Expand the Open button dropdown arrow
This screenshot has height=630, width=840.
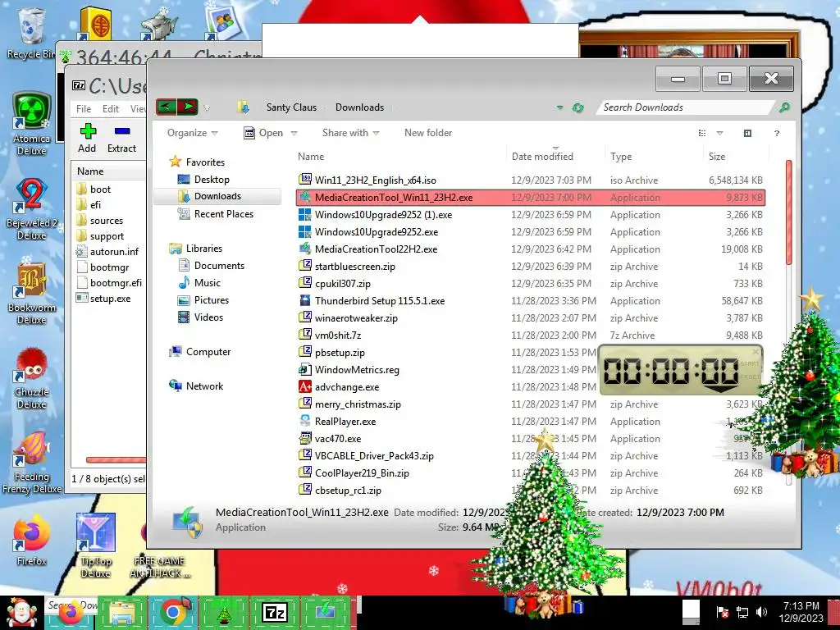point(294,134)
